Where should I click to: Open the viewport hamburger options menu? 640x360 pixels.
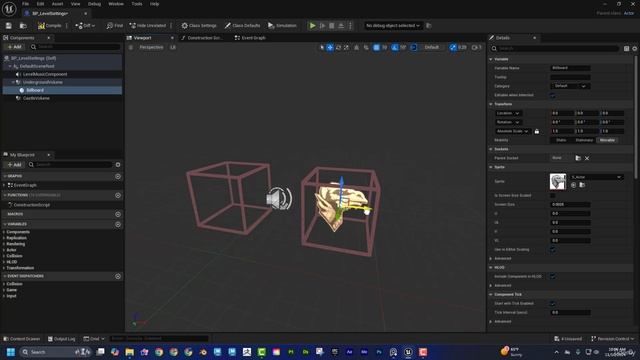pyautogui.click(x=131, y=47)
